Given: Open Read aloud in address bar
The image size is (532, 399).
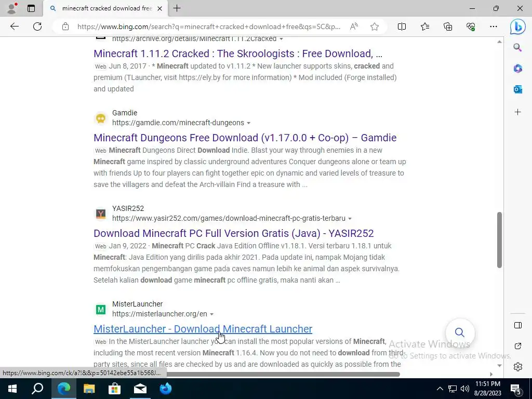Looking at the screenshot, I should click(354, 26).
